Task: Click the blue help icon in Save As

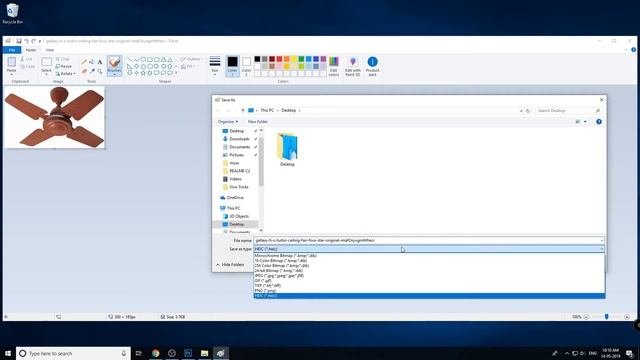Action: click(599, 122)
